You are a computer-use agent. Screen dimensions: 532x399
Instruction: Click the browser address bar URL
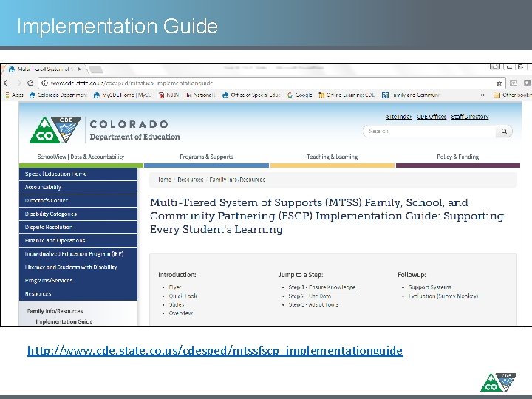[x=132, y=83]
